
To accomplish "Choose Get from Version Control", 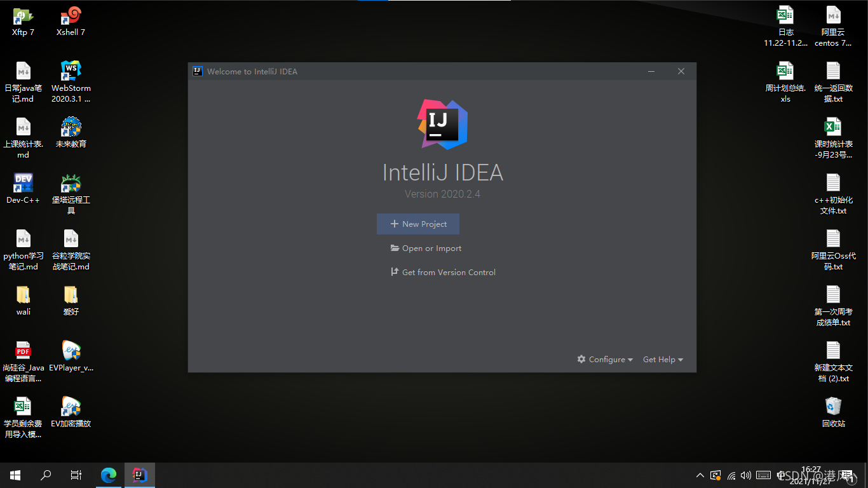I will (443, 273).
